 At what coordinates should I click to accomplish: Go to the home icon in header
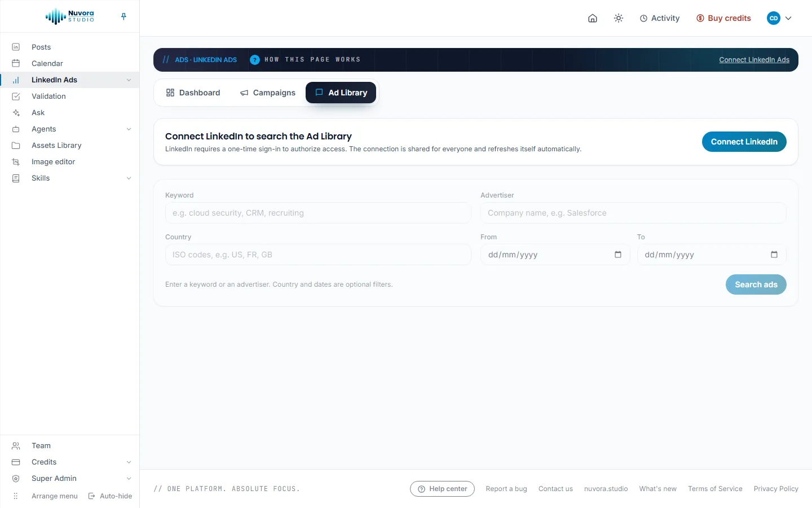tap(593, 18)
